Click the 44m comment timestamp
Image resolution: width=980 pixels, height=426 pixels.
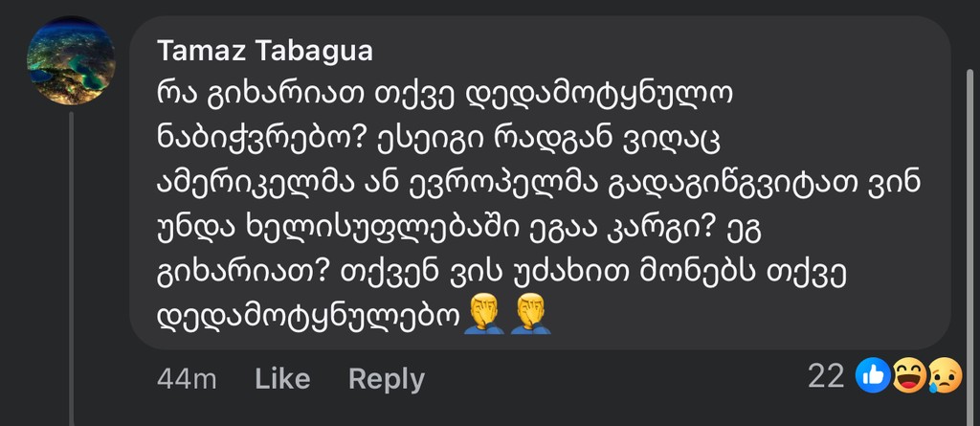pos(187,379)
